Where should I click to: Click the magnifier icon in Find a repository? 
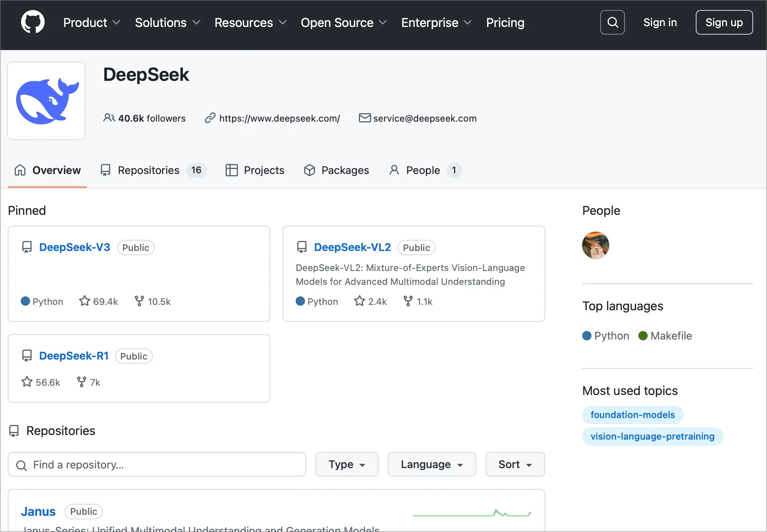(22, 465)
